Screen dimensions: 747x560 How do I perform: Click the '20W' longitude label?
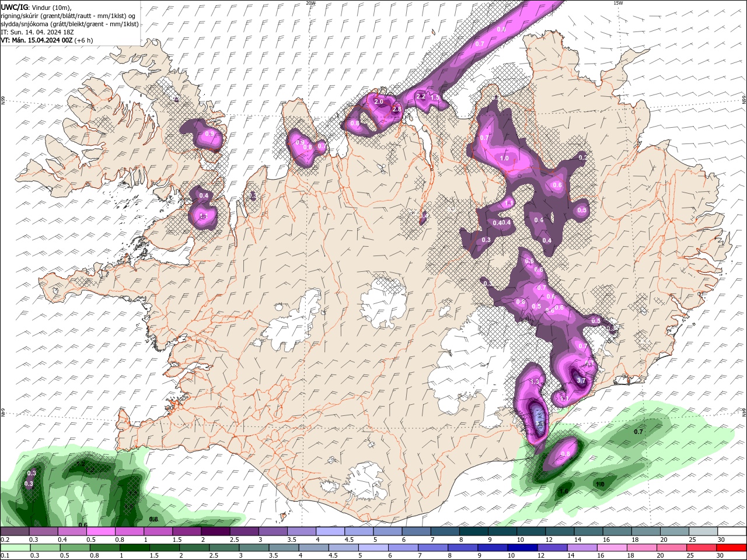[310, 3]
